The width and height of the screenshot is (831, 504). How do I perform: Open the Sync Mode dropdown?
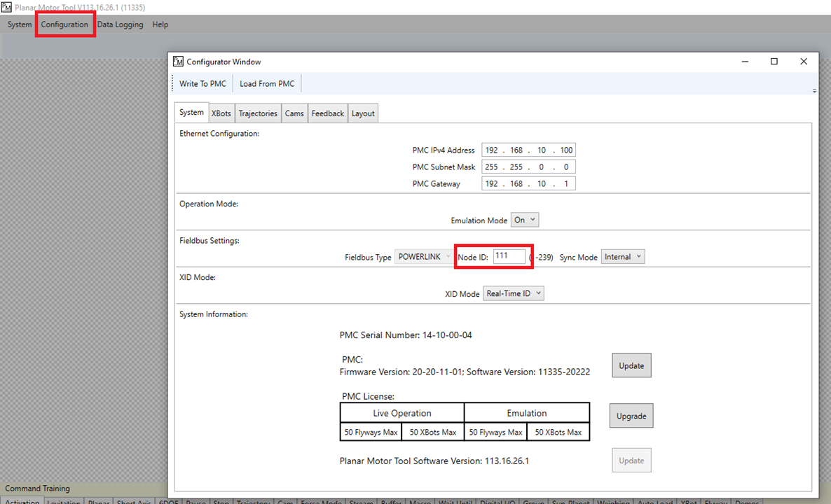tap(622, 257)
